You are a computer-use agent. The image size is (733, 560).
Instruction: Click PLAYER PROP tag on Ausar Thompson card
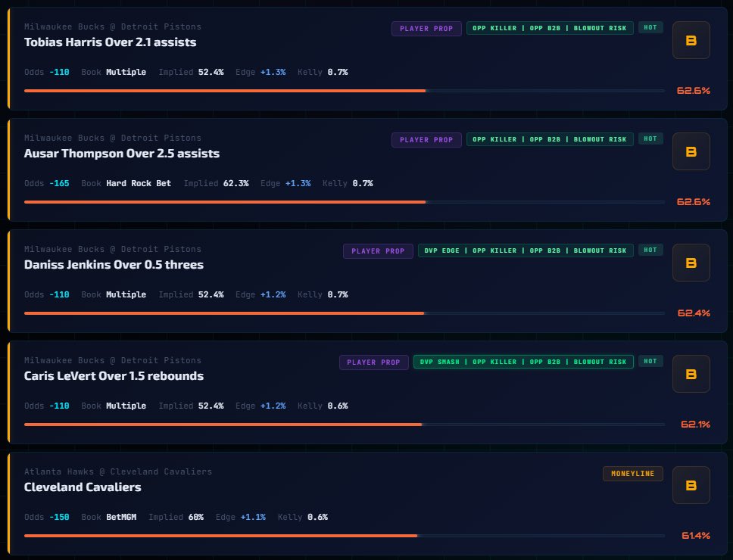(426, 140)
